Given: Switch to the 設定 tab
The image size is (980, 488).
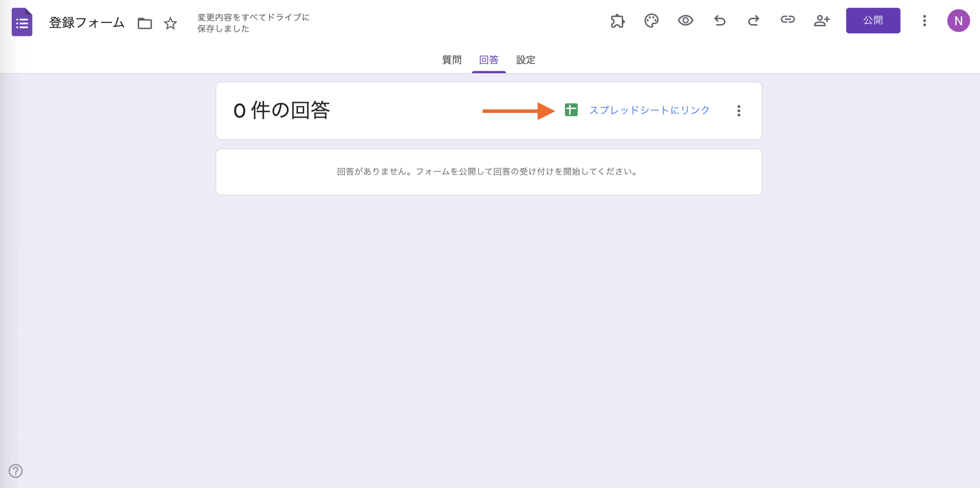Looking at the screenshot, I should tap(526, 60).
